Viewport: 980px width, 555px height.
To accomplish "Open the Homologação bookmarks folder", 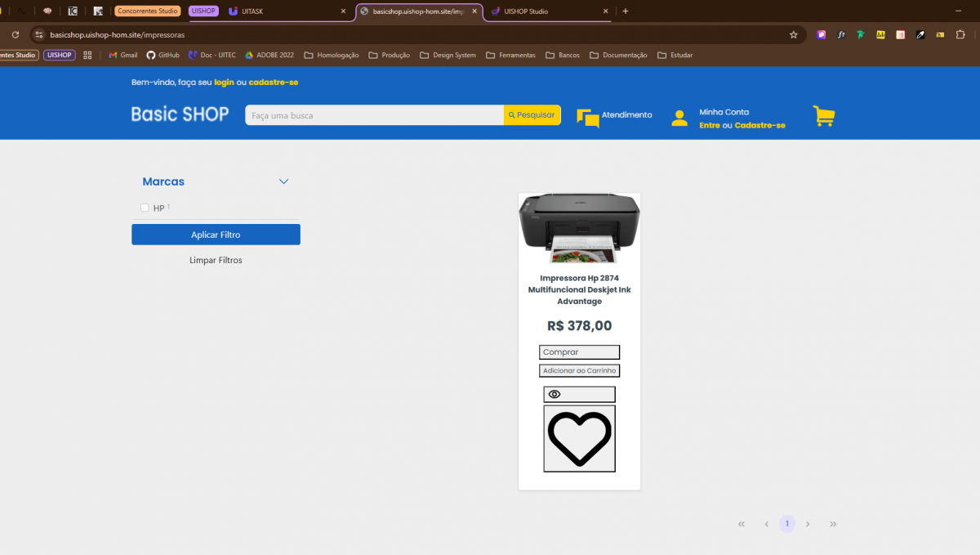I will point(331,55).
